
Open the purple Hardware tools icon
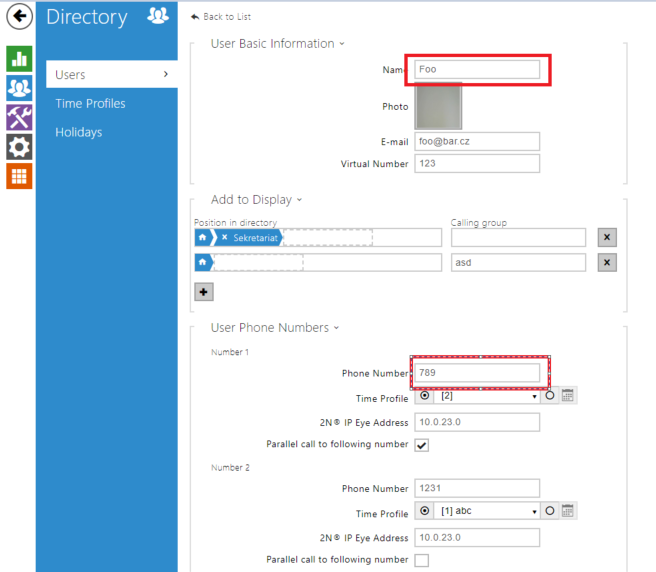tap(19, 117)
